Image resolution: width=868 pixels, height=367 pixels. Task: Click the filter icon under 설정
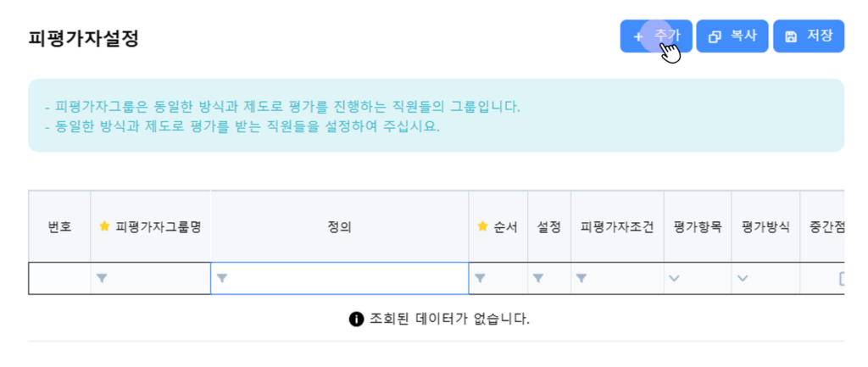[x=538, y=278]
